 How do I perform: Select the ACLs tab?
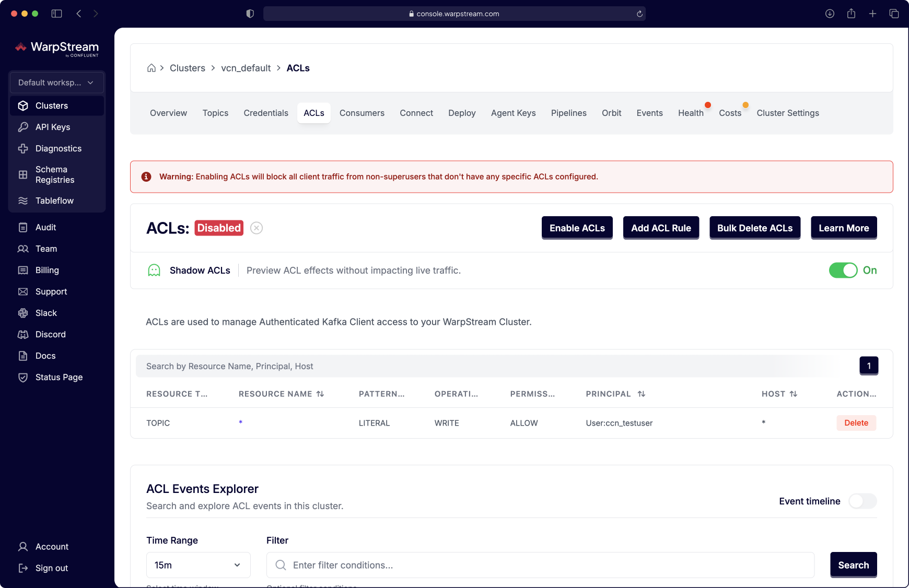314,113
